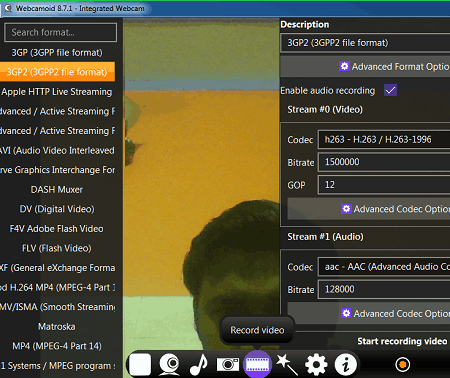This screenshot has width=450, height=378.
Task: Start recording with the orange record button
Action: pyautogui.click(x=402, y=364)
